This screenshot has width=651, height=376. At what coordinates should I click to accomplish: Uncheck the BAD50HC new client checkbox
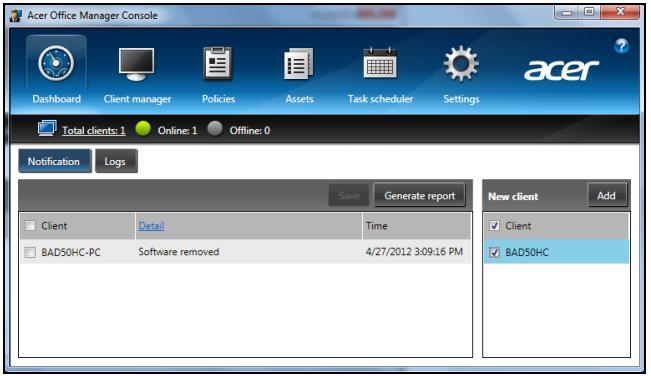click(x=494, y=252)
